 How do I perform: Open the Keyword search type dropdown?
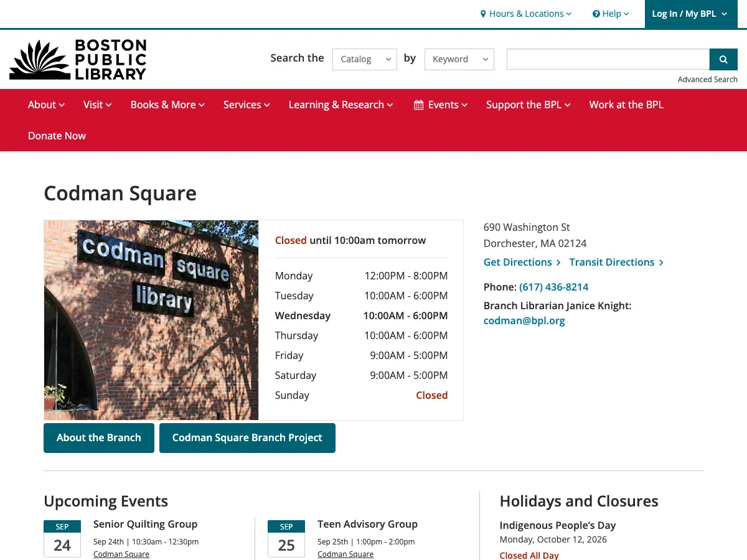tap(459, 59)
